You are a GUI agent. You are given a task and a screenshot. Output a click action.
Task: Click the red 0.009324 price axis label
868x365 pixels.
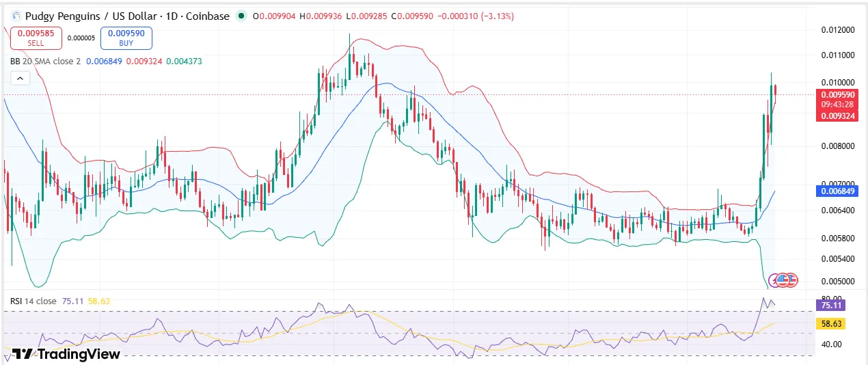pos(837,116)
